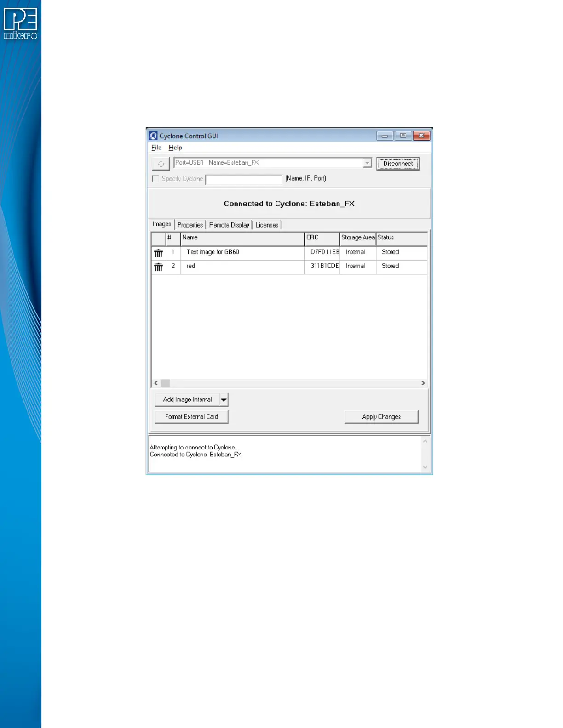
Task: Click Format External Card button
Action: (191, 417)
